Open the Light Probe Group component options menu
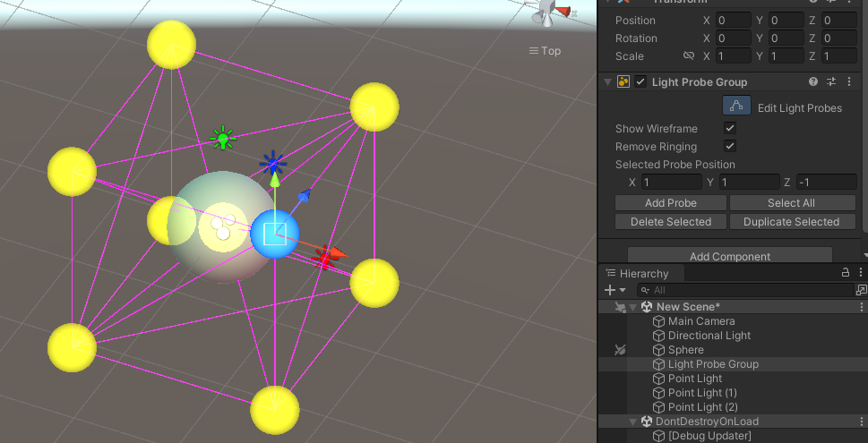Image resolution: width=868 pixels, height=443 pixels. (849, 81)
